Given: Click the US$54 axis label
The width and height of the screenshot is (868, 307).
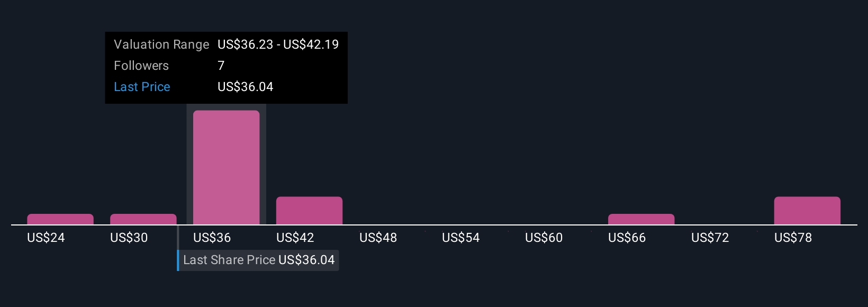Looking at the screenshot, I should pyautogui.click(x=460, y=238).
